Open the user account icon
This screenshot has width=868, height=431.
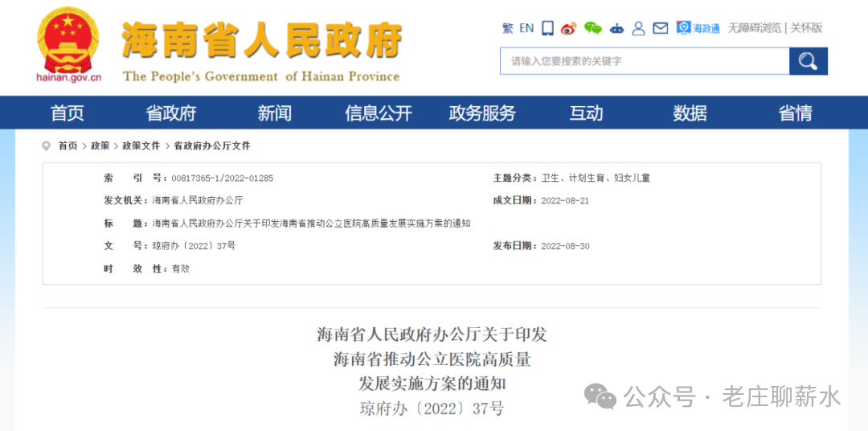638,28
